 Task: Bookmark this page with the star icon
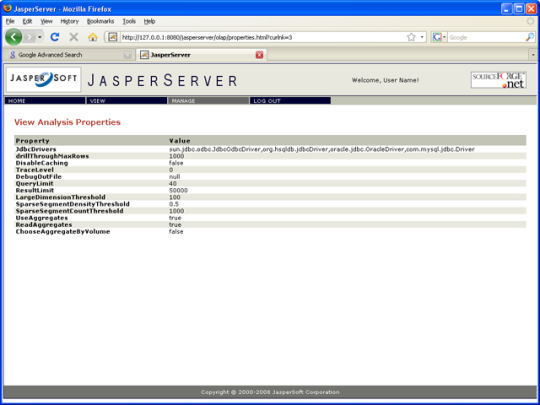tap(411, 37)
